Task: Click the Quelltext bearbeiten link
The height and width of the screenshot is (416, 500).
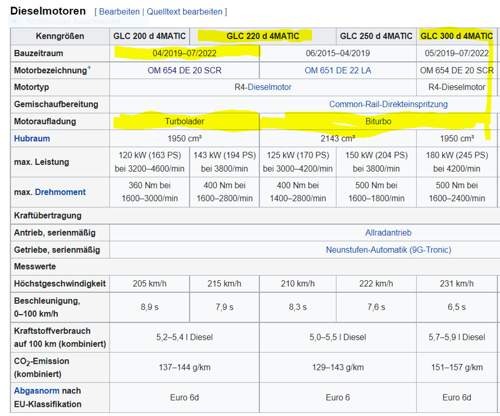Action: pyautogui.click(x=184, y=12)
